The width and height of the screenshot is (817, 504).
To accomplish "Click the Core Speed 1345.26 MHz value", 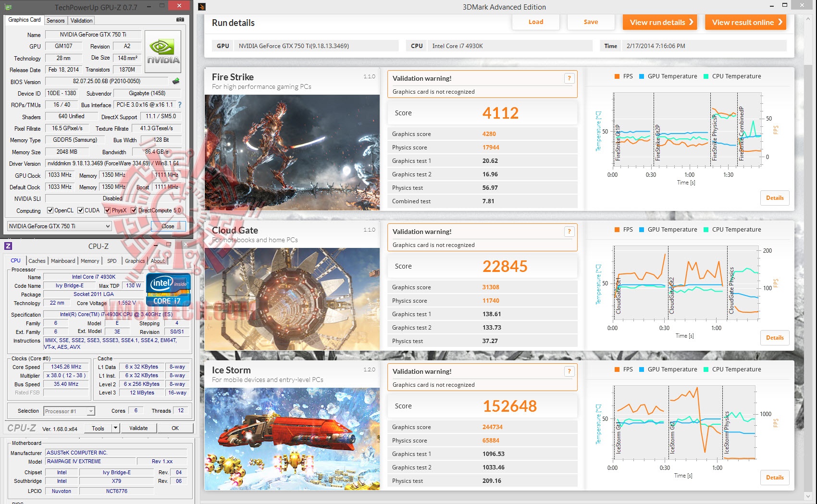I will point(66,367).
